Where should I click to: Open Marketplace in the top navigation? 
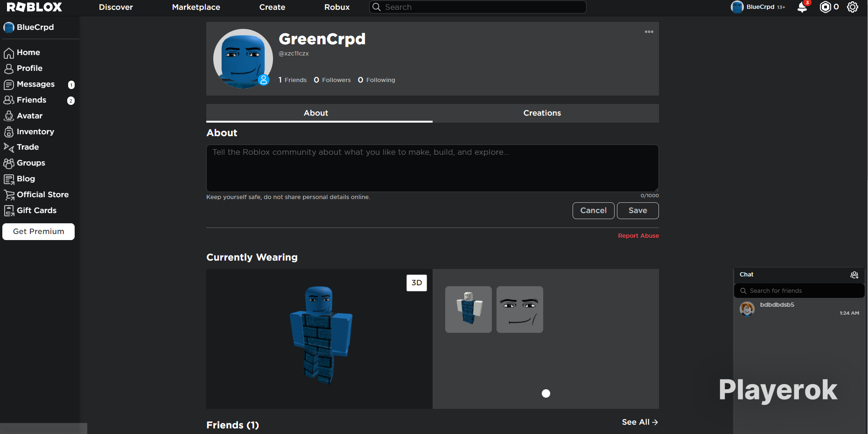click(196, 7)
